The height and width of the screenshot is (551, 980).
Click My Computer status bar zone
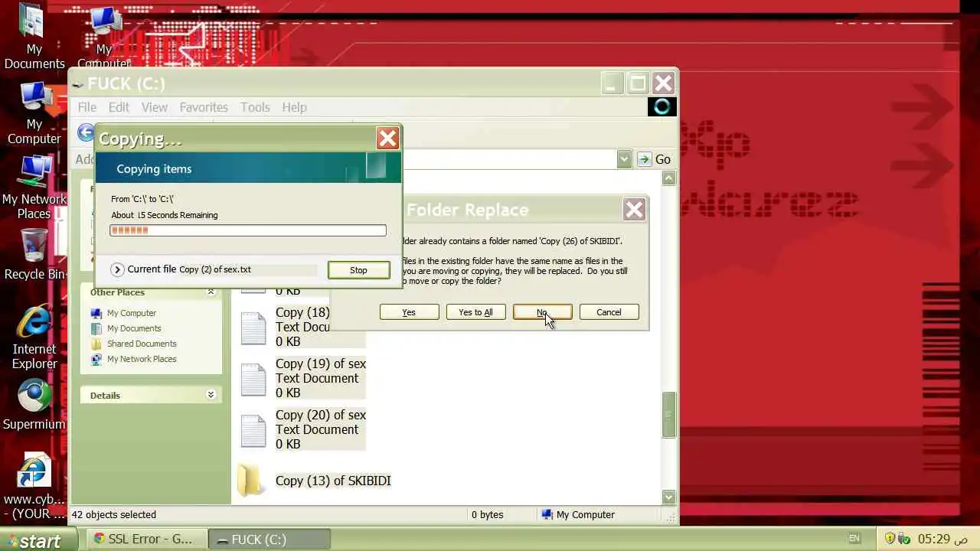coord(577,515)
